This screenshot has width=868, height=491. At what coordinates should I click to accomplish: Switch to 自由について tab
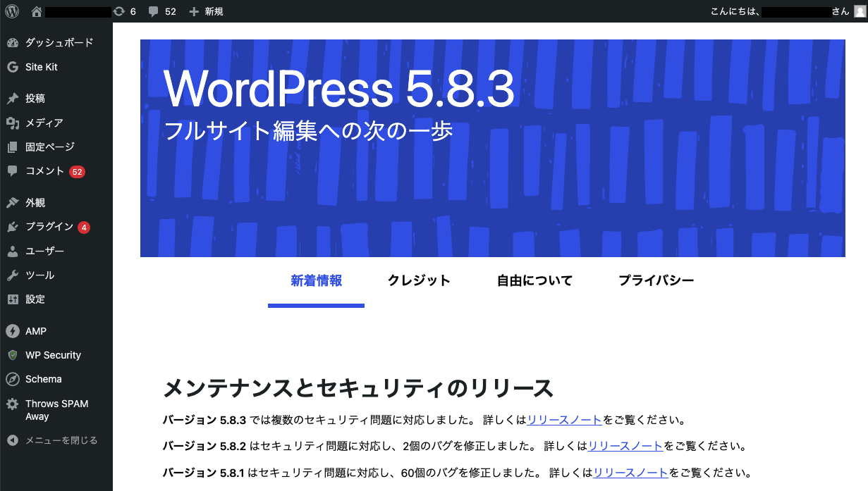(534, 281)
